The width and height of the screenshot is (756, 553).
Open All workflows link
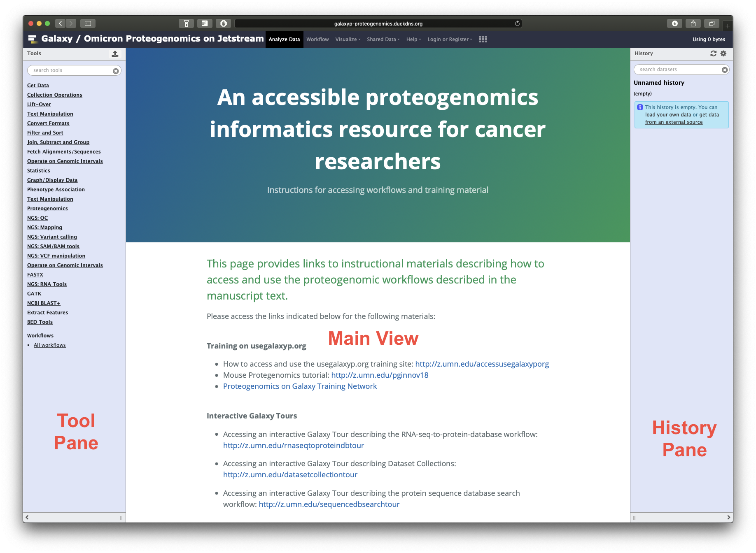50,345
